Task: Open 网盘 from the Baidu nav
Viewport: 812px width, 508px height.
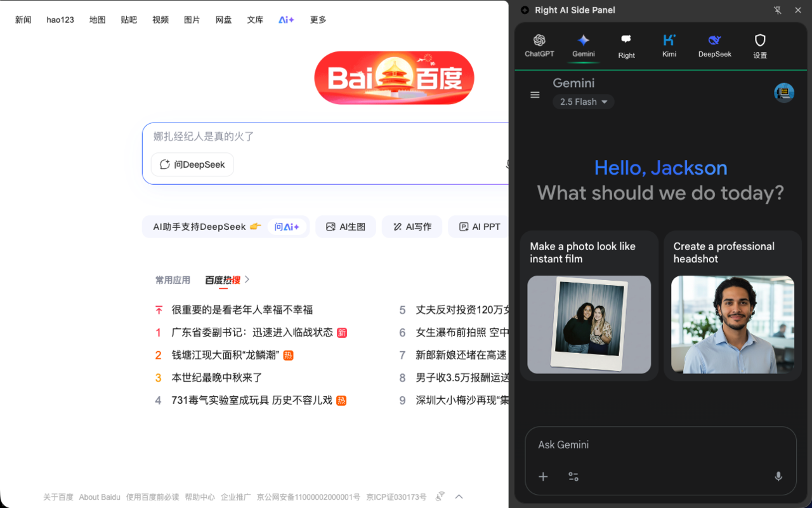Action: (223, 20)
